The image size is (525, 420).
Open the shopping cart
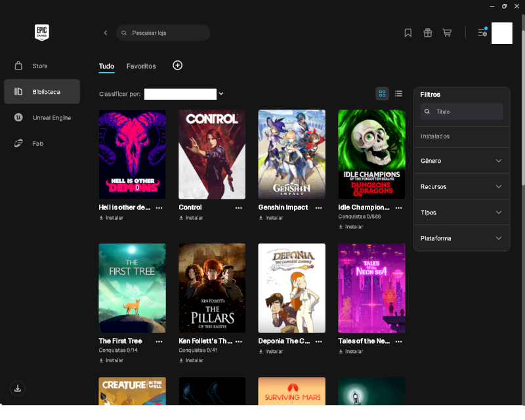click(x=447, y=33)
